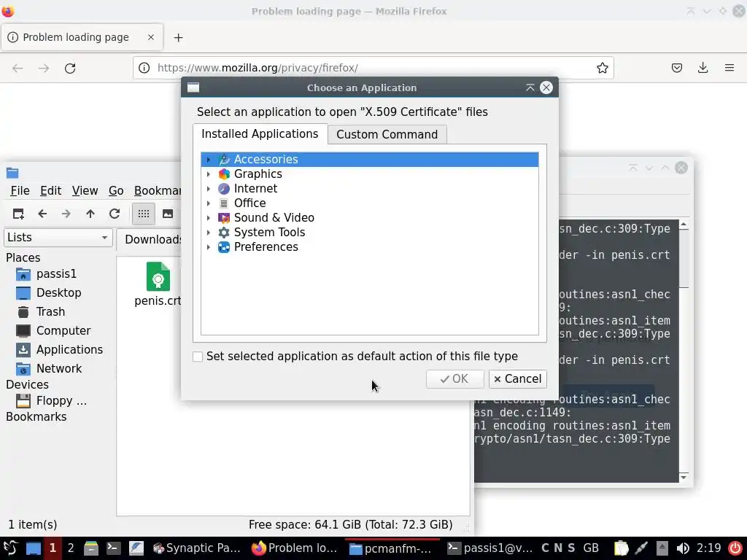The width and height of the screenshot is (747, 560).
Task: Select the Office category icon
Action: pyautogui.click(x=224, y=203)
